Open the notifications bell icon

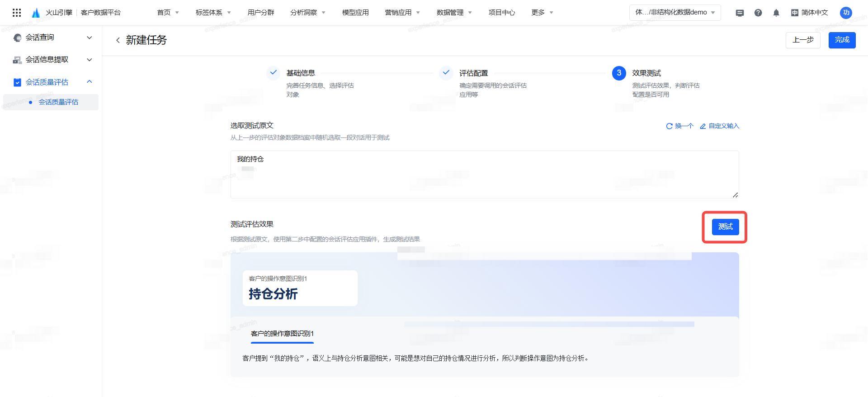pos(776,13)
